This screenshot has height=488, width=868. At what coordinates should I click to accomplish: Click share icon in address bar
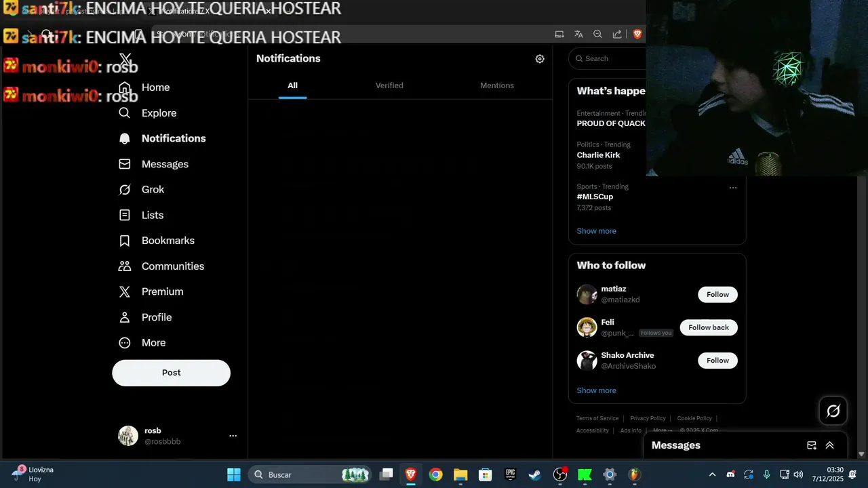point(617,34)
